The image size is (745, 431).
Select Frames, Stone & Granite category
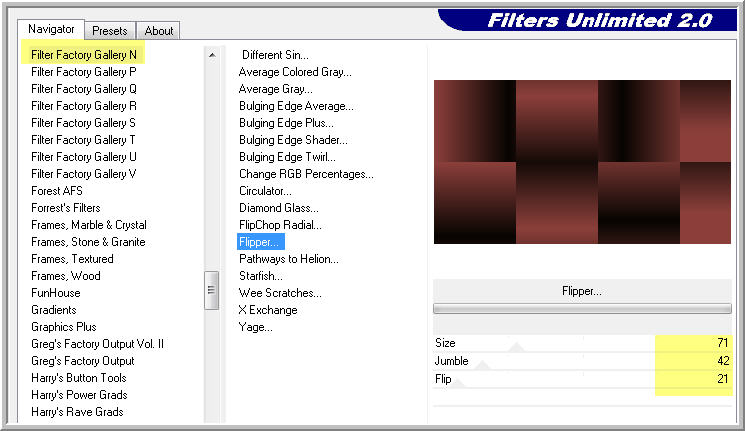[x=88, y=242]
